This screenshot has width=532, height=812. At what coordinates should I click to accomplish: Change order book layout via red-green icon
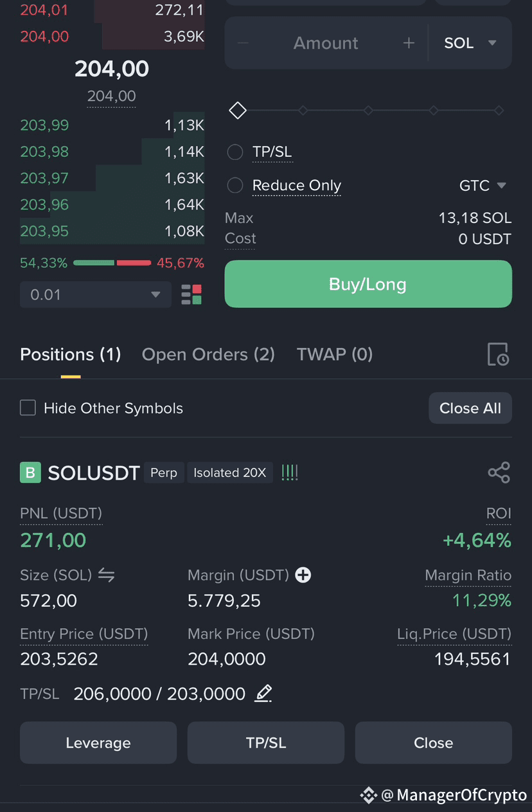pyautogui.click(x=191, y=294)
